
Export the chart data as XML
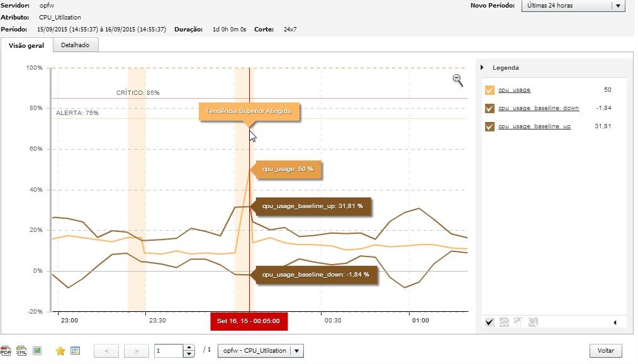click(21, 351)
